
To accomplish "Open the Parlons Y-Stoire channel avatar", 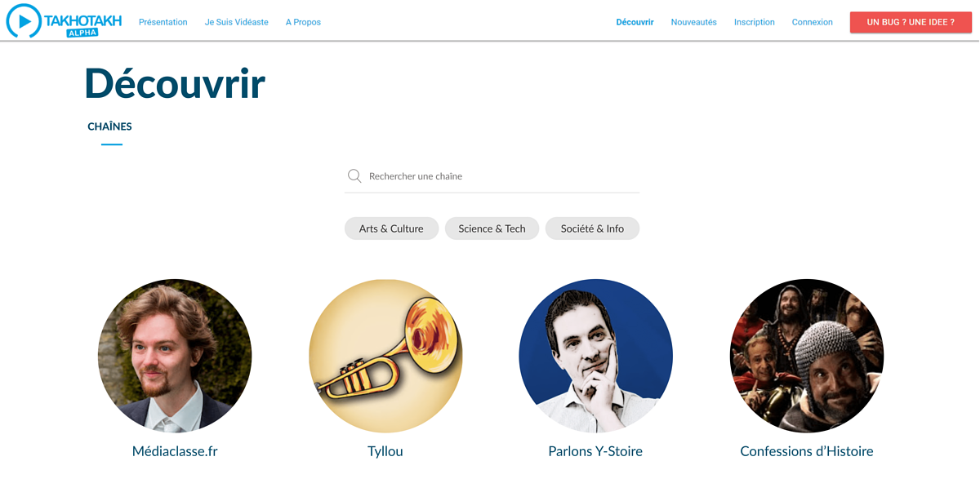I will click(x=595, y=356).
